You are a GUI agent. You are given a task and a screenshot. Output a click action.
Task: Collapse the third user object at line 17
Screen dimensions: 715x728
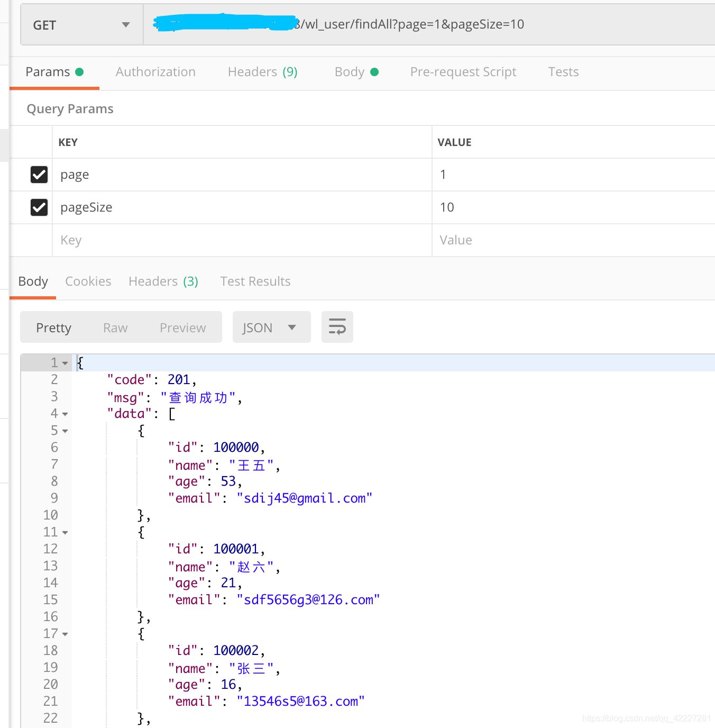(65, 634)
